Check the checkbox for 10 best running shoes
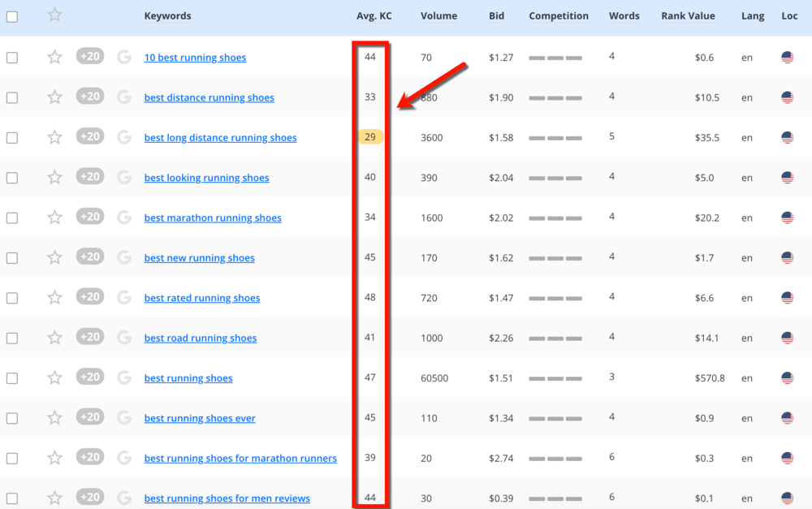Screen dimensions: 812x509 pyautogui.click(x=11, y=57)
